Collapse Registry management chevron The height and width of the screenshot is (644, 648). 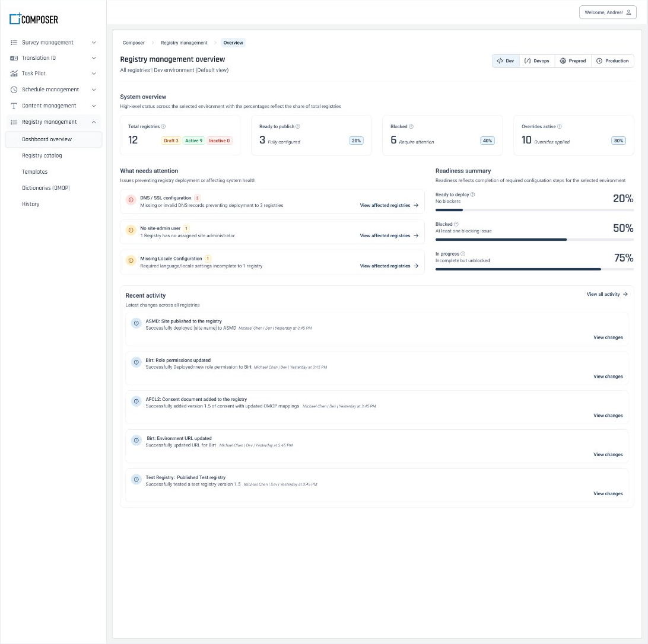(94, 122)
